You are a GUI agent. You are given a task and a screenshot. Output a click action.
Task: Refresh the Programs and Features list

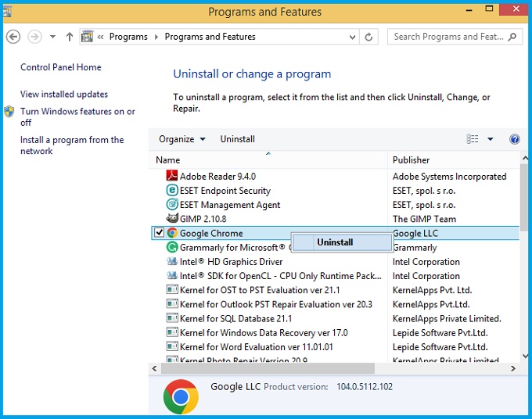(x=368, y=37)
